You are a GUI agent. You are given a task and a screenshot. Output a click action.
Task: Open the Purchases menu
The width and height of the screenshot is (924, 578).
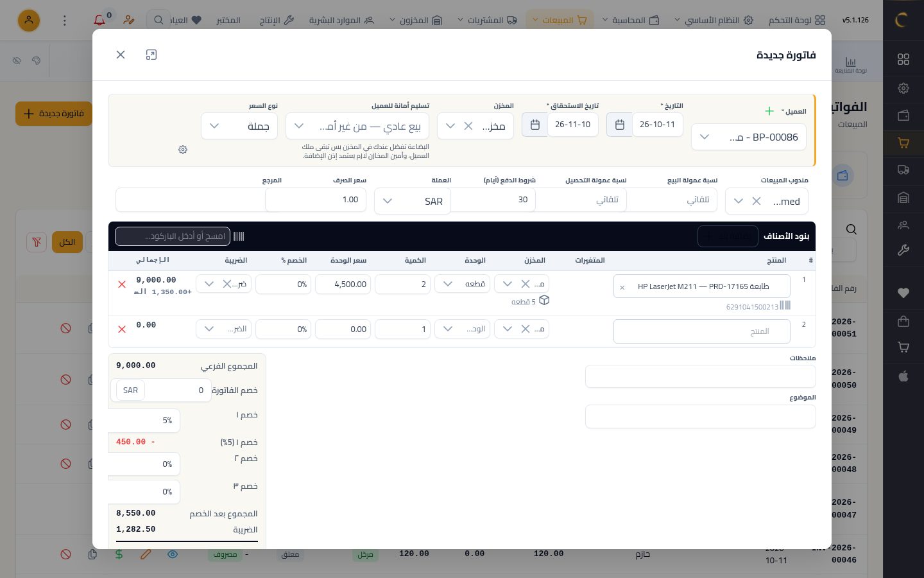click(x=488, y=21)
